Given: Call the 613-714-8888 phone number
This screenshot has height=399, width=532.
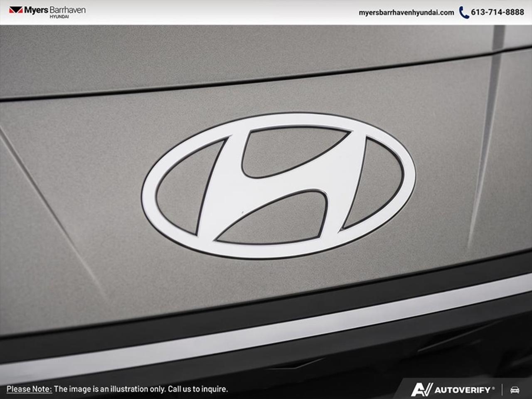Looking at the screenshot, I should click(x=498, y=12).
